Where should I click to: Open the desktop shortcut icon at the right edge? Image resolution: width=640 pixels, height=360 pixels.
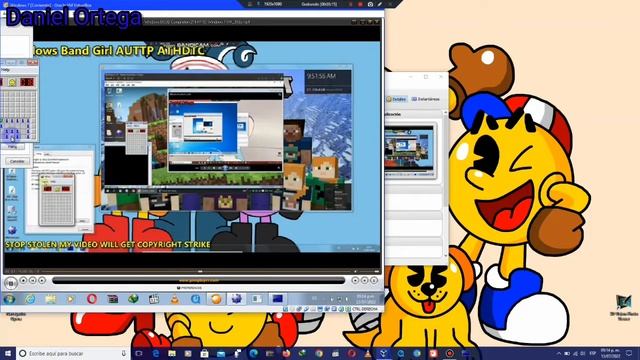tap(624, 307)
